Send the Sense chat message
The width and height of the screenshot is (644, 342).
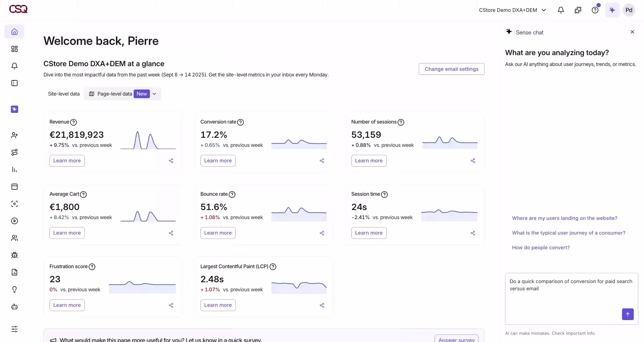click(x=628, y=314)
